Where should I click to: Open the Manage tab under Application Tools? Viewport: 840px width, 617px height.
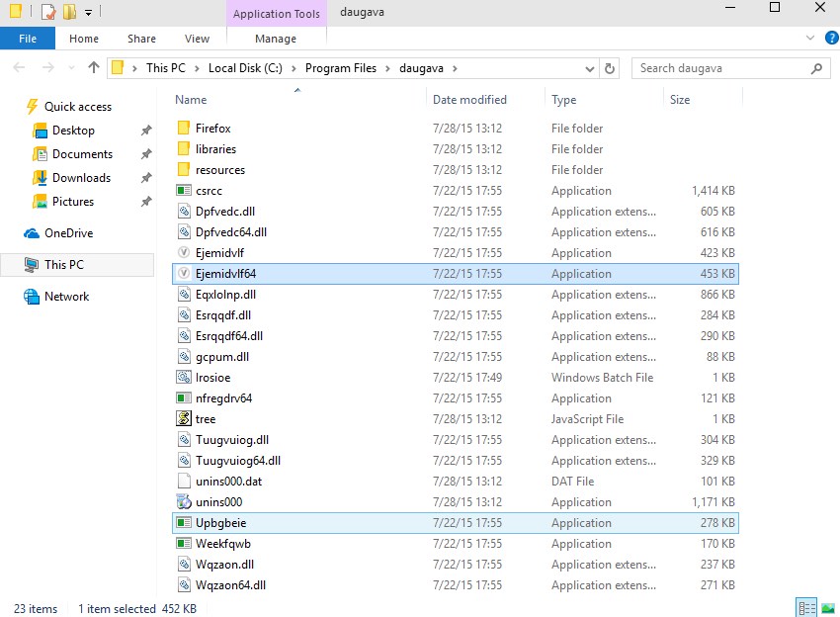coord(275,39)
